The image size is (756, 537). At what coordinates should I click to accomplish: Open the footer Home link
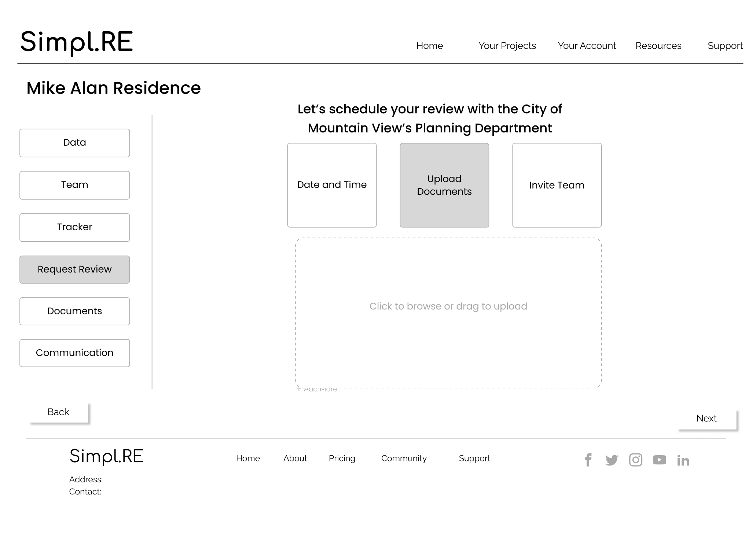coord(248,459)
